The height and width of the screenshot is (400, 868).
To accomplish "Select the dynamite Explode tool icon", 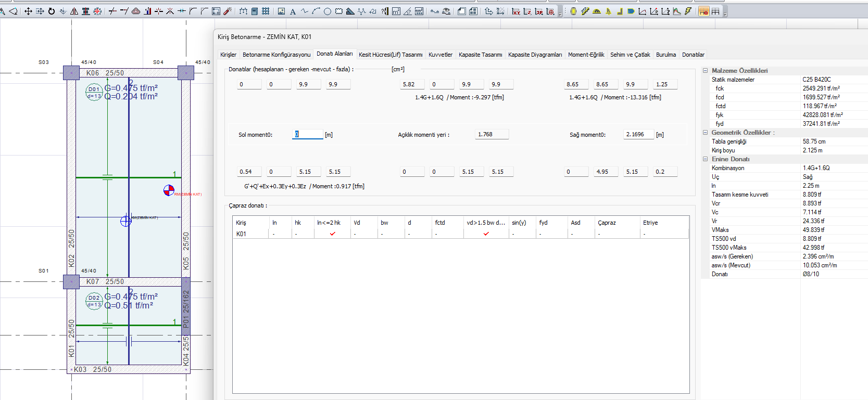I will click(228, 11).
